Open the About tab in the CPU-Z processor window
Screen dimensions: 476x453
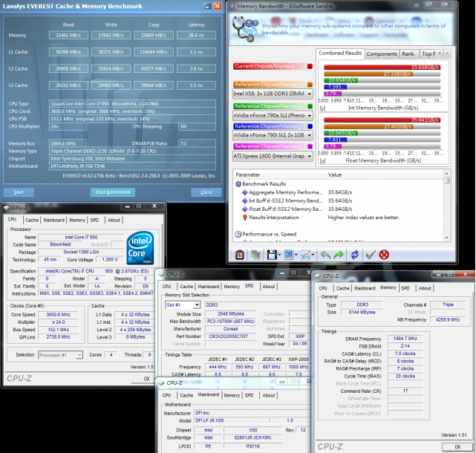[x=114, y=220]
